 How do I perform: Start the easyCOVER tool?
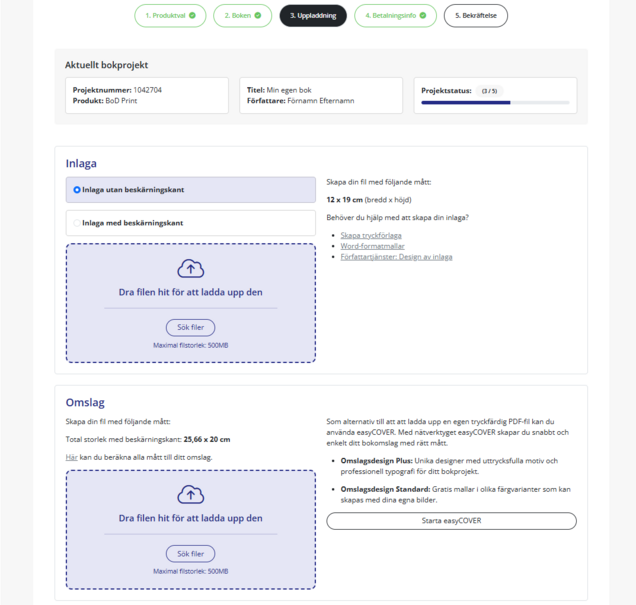[451, 521]
